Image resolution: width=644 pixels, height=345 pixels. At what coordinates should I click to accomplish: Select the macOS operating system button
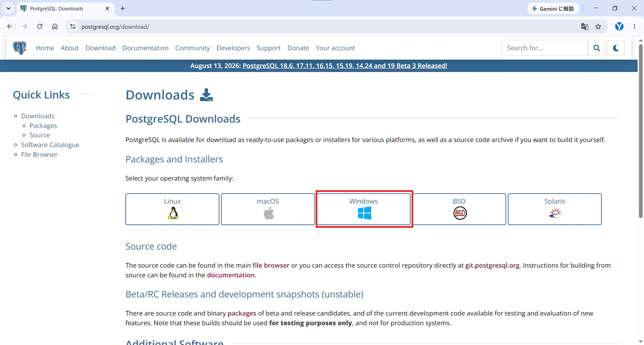[x=268, y=209]
